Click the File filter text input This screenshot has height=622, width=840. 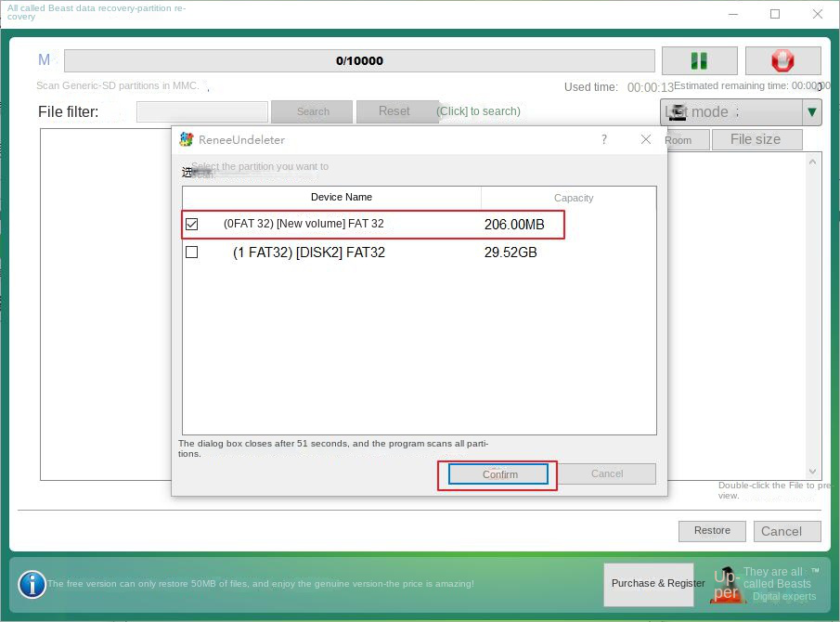tap(201, 111)
